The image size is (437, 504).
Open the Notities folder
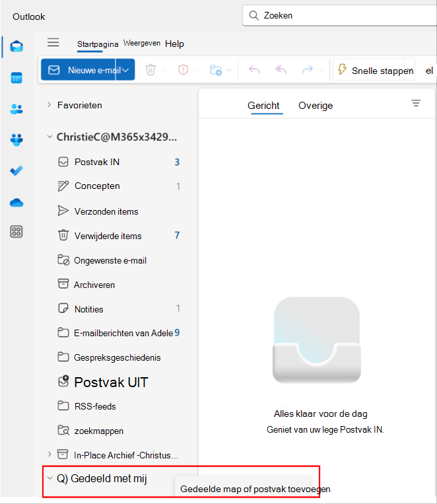point(119,309)
